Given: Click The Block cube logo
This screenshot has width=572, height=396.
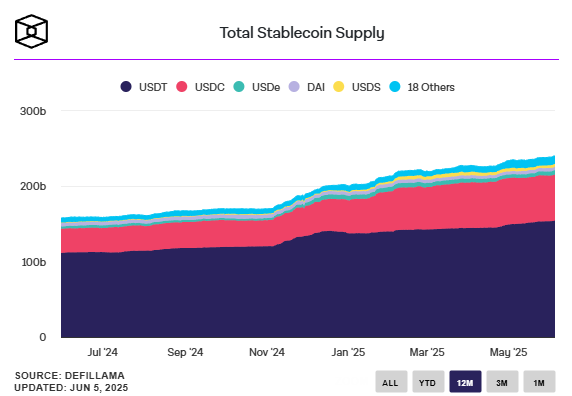Looking at the screenshot, I should click(x=31, y=31).
